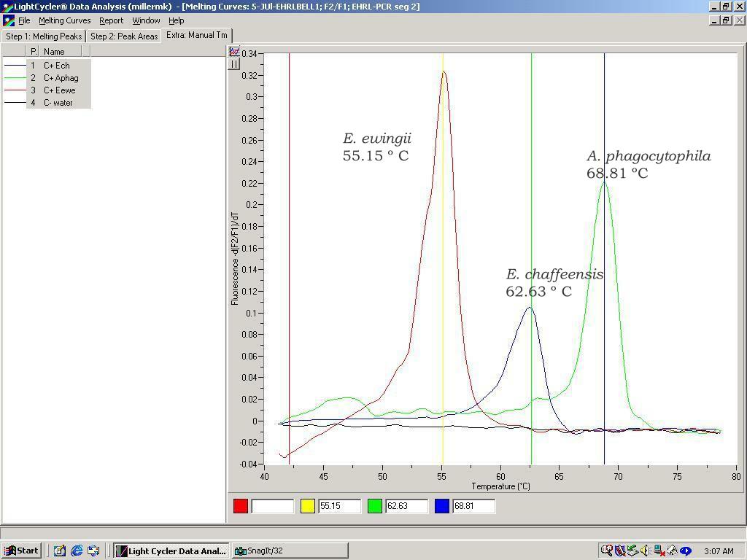Click the yellow cursor color swatch
Image resolution: width=747 pixels, height=560 pixels.
307,506
